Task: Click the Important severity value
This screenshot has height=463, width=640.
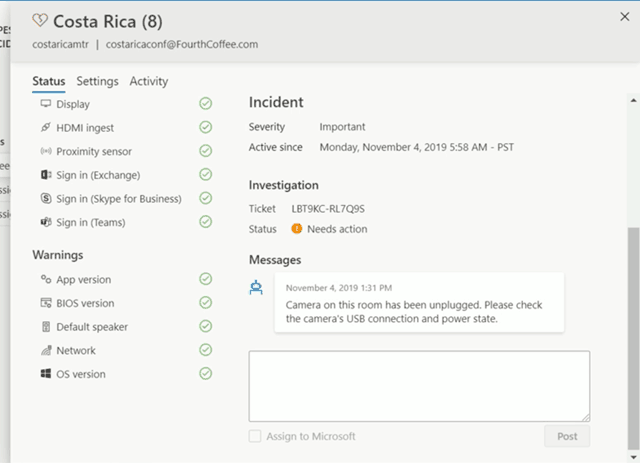Action: tap(342, 127)
